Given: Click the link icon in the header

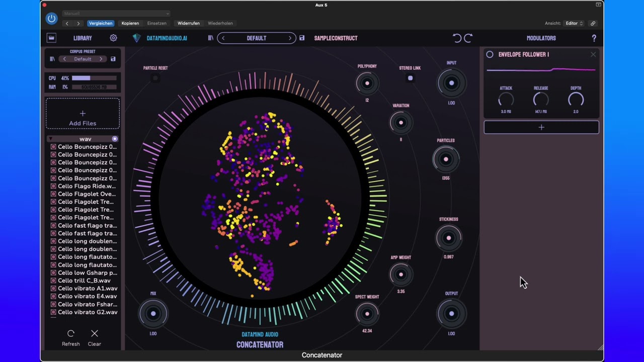Looking at the screenshot, I should coord(593,23).
